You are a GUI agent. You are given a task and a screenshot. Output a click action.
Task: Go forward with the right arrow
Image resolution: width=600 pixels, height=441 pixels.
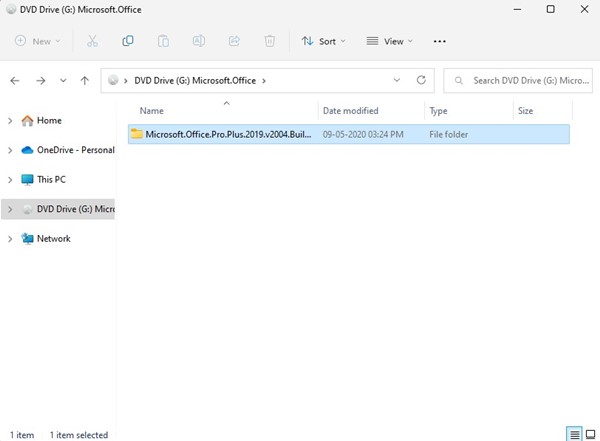click(41, 80)
